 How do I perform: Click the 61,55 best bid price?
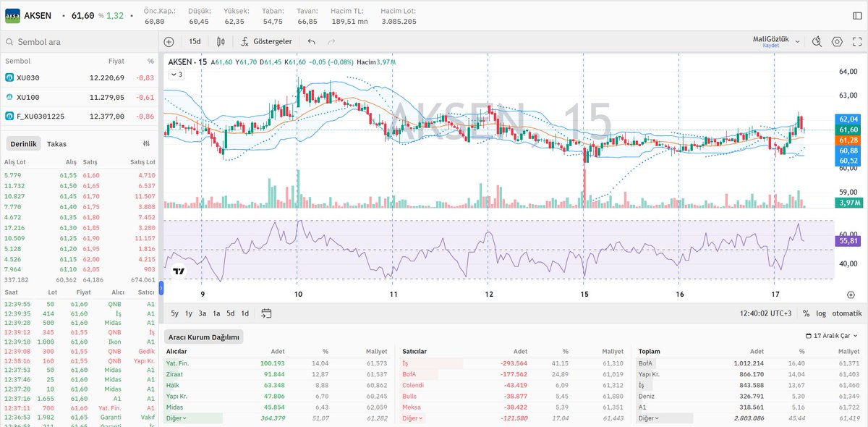[69, 175]
